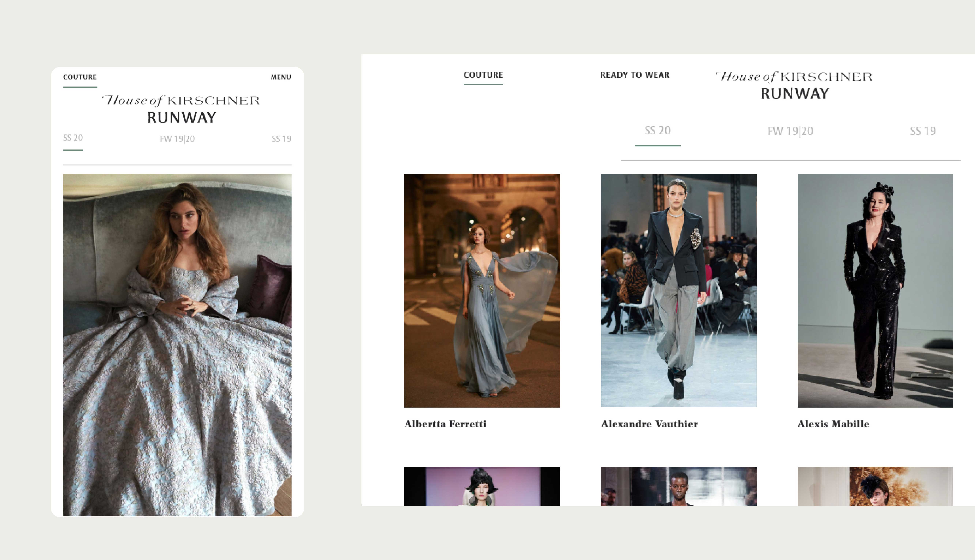Open the blue gown hero photo

click(177, 345)
